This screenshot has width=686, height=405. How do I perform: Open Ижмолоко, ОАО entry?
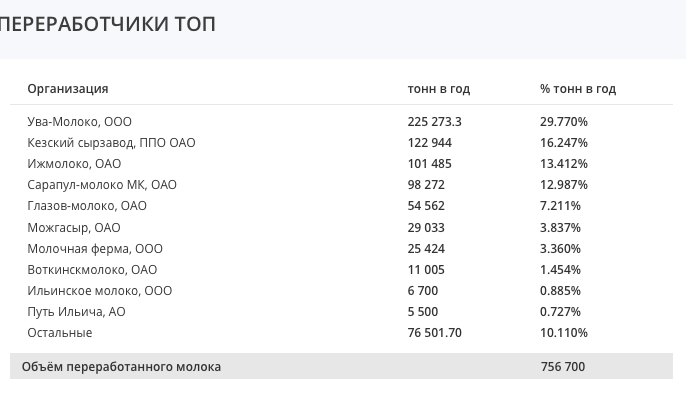(74, 164)
